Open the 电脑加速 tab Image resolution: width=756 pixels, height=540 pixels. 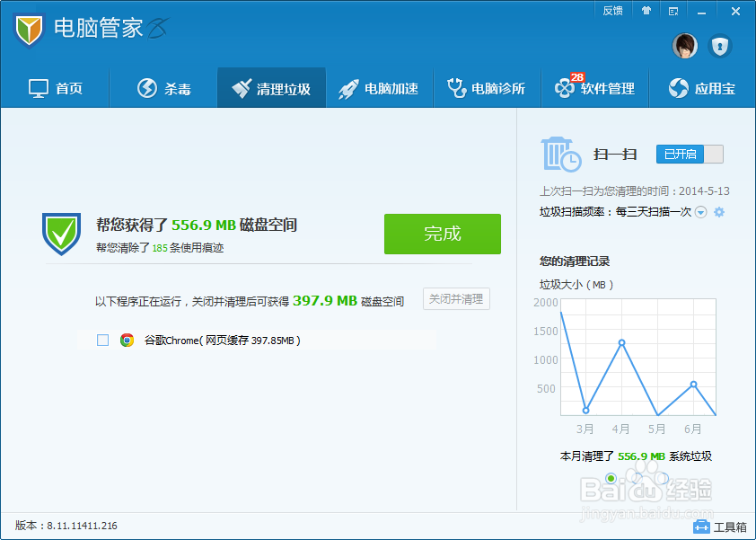tap(380, 88)
